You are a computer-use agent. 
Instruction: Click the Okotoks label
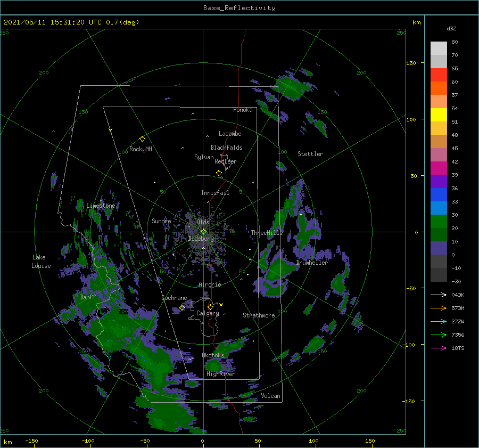pyautogui.click(x=213, y=355)
